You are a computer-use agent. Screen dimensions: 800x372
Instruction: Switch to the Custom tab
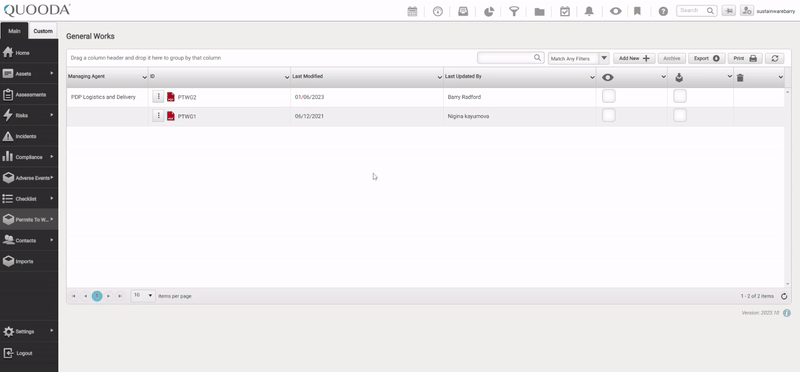click(x=43, y=31)
